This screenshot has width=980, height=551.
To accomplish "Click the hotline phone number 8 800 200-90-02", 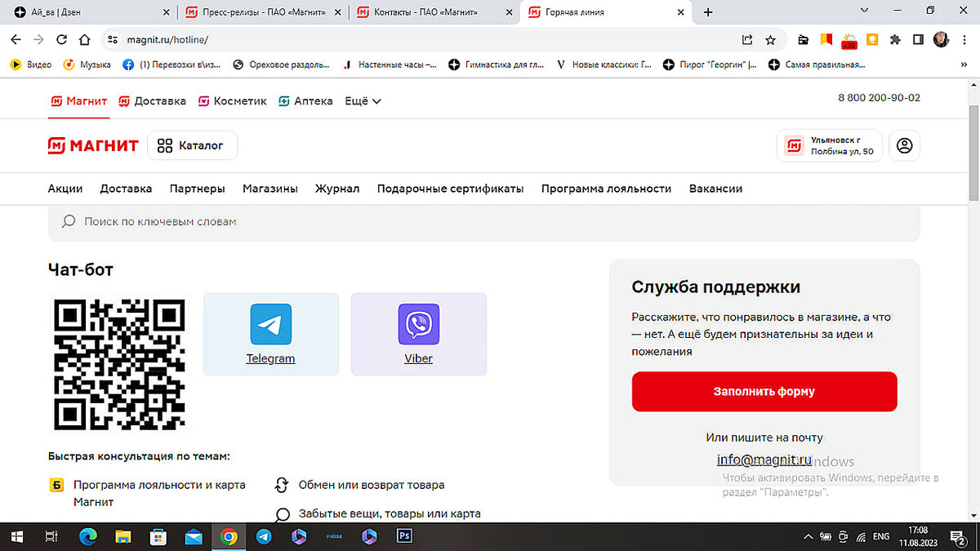I will point(879,98).
